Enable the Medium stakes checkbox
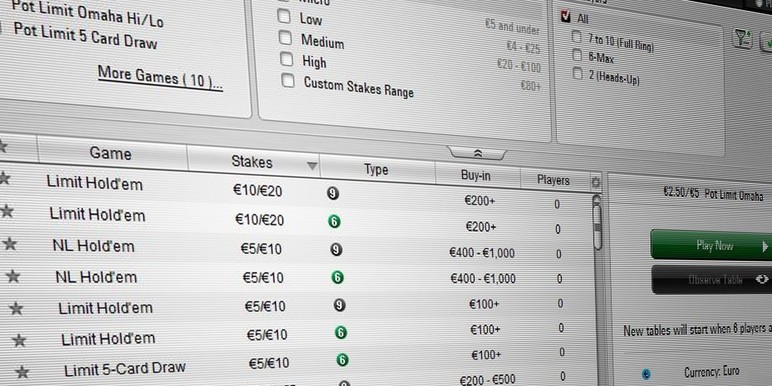Image resolution: width=772 pixels, height=386 pixels. [x=285, y=37]
